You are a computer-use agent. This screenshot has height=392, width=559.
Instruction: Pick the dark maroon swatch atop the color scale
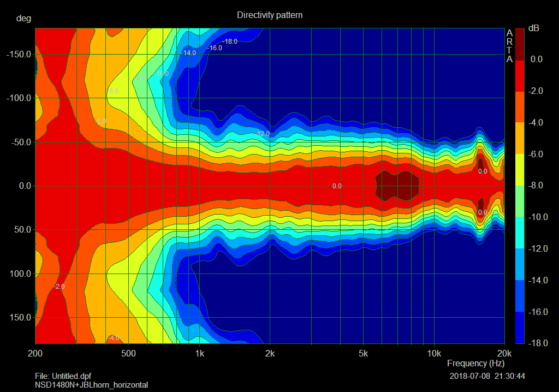pos(520,44)
